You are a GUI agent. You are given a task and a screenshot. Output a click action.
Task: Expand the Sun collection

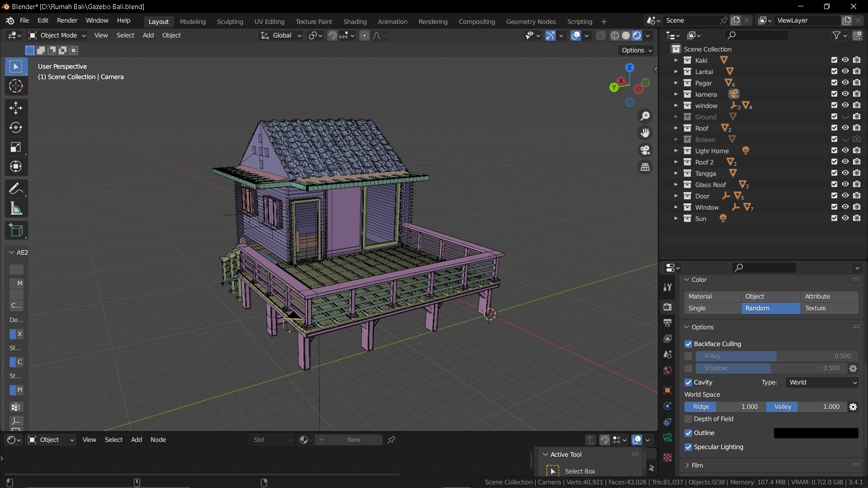click(x=675, y=218)
